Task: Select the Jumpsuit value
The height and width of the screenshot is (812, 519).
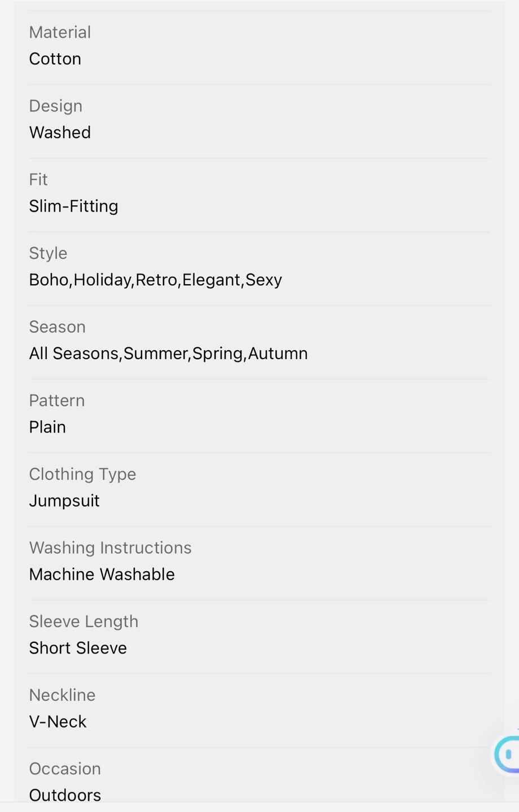Action: coord(64,501)
